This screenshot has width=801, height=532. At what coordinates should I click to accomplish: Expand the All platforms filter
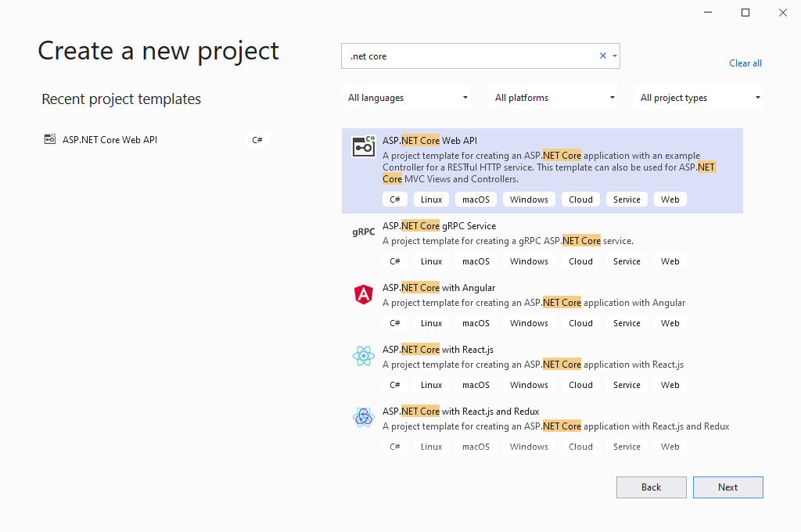(x=555, y=98)
